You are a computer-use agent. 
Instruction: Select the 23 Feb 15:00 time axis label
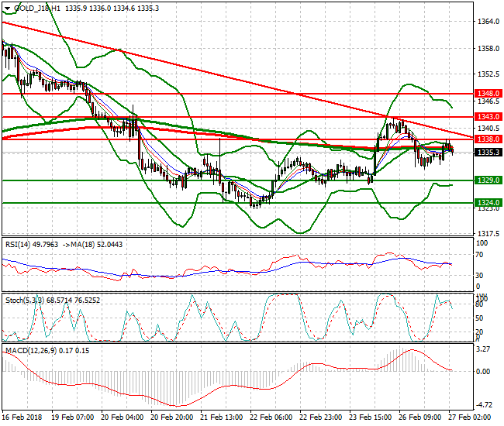point(371,417)
